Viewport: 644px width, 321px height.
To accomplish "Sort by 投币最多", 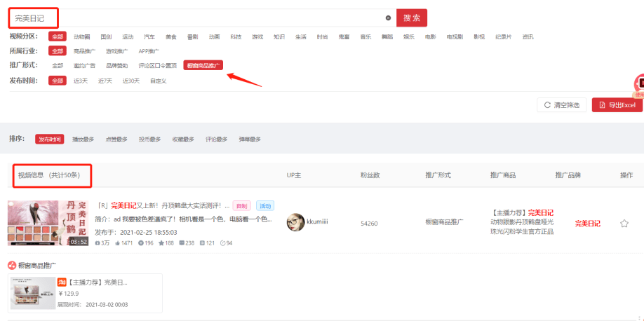I will pyautogui.click(x=149, y=139).
